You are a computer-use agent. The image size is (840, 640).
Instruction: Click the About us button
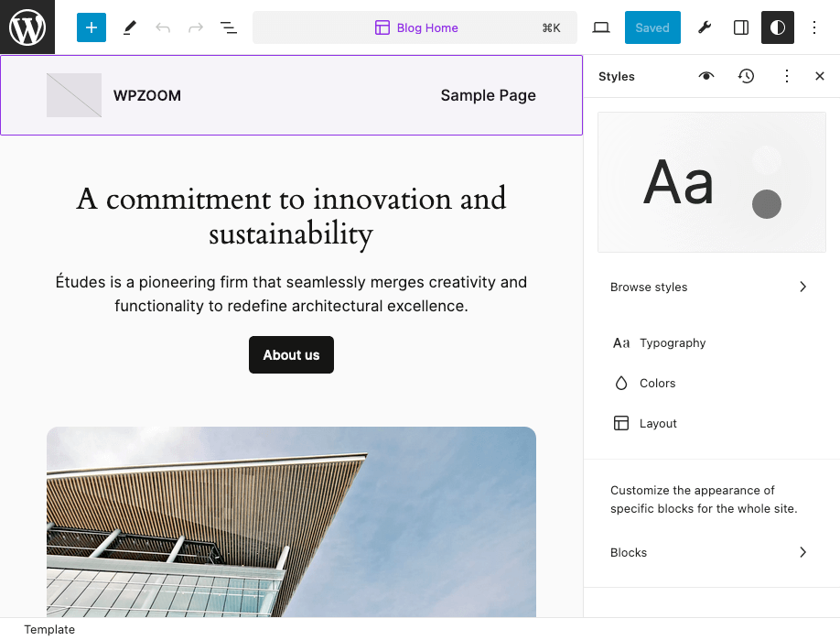tap(291, 355)
